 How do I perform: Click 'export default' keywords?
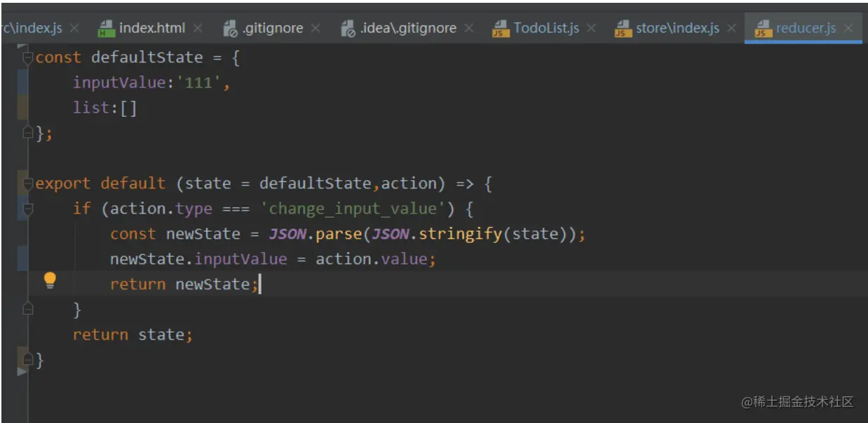pyautogui.click(x=100, y=183)
